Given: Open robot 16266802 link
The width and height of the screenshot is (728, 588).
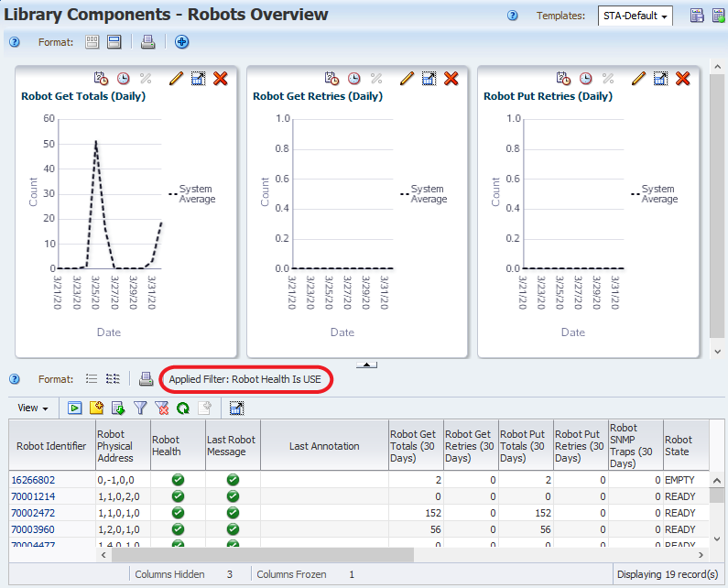Looking at the screenshot, I should coord(33,480).
